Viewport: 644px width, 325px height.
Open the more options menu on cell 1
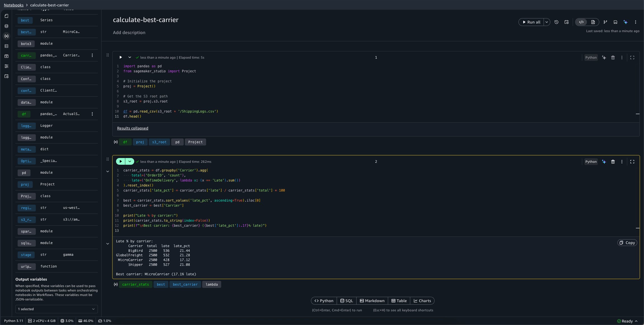click(622, 58)
